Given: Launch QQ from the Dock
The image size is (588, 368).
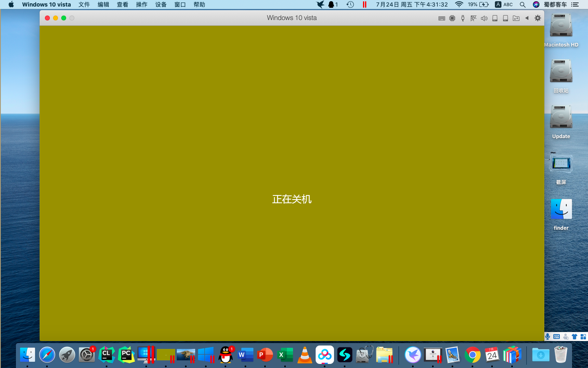Looking at the screenshot, I should click(226, 355).
